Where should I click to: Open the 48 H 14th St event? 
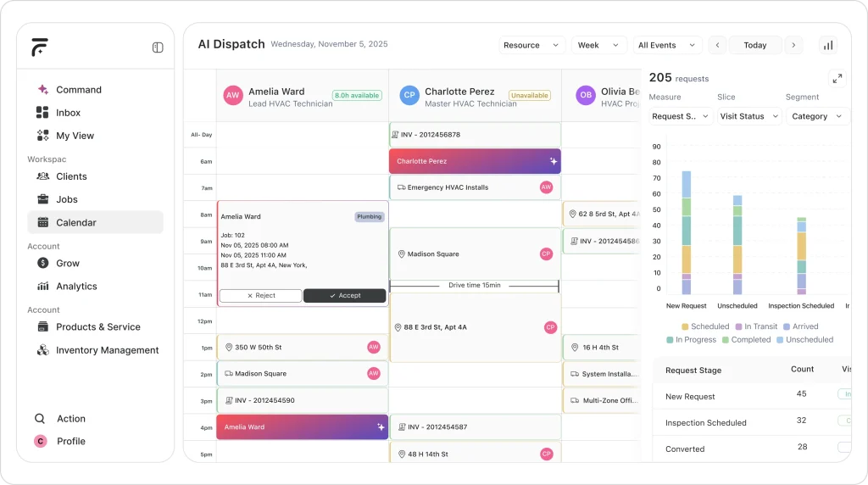475,453
